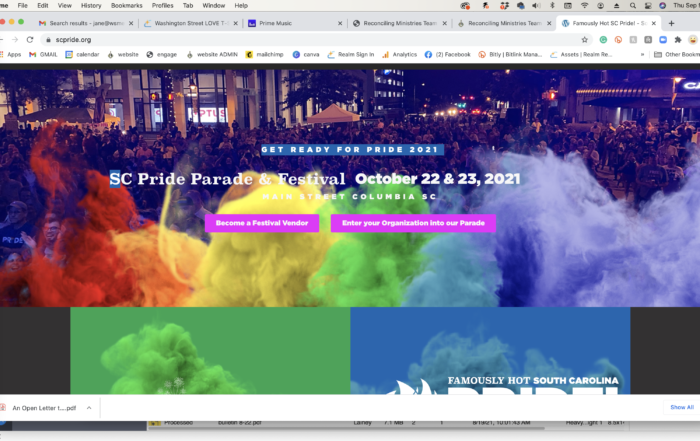Image resolution: width=700 pixels, height=441 pixels.
Task: Open the Tab menu
Action: [188, 6]
